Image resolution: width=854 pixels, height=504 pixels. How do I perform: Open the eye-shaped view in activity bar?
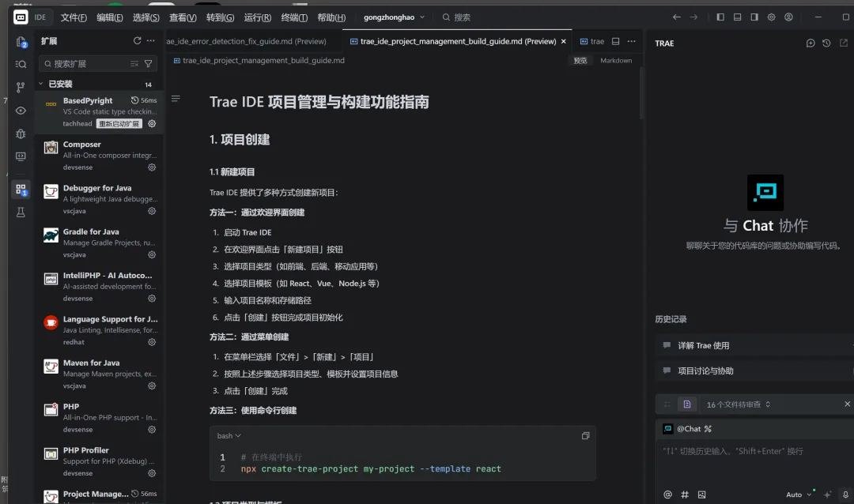click(21, 111)
